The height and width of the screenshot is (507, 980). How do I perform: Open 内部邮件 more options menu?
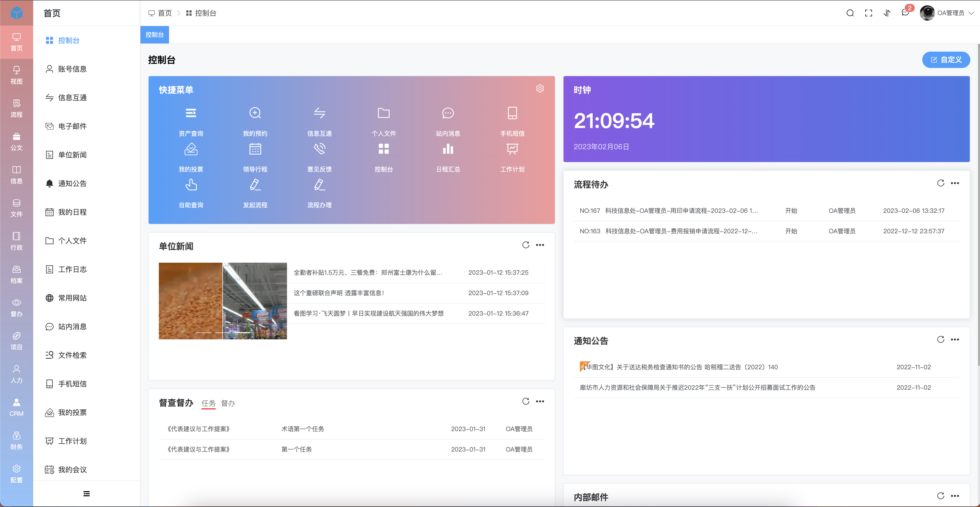pos(955,496)
